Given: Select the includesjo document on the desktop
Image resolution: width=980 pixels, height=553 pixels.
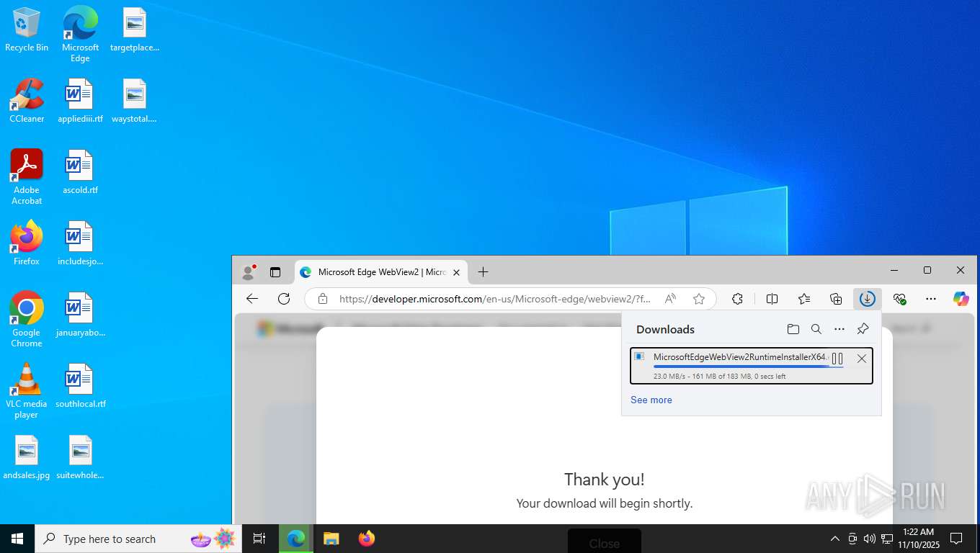Looking at the screenshot, I should pyautogui.click(x=80, y=243).
